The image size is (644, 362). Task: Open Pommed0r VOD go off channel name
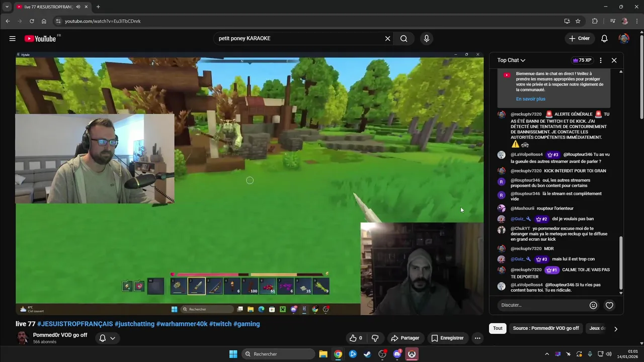[60, 335]
